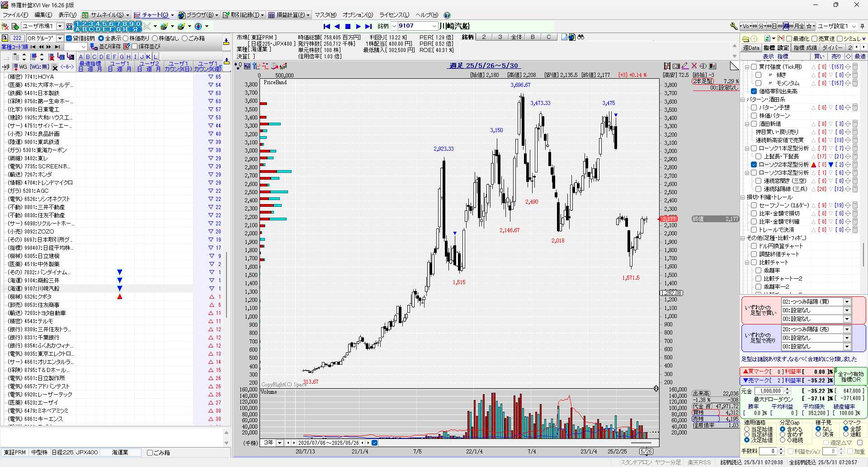Click the blue 分 button in ABC row

[136, 29]
